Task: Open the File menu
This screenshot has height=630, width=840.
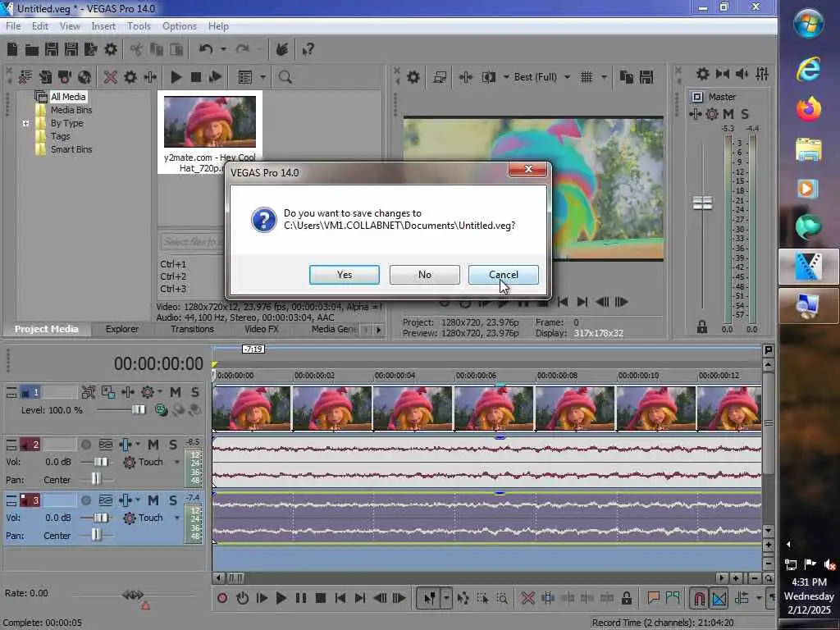Action: coord(13,26)
